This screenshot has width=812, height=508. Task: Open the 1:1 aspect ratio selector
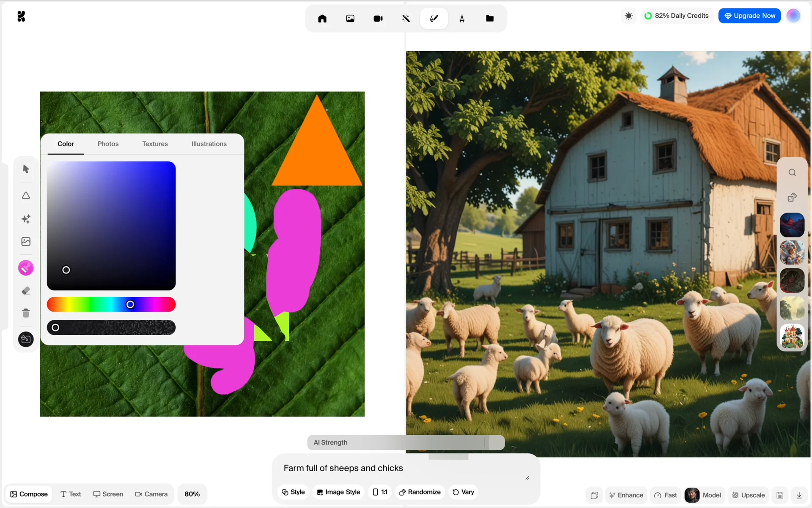pyautogui.click(x=380, y=492)
